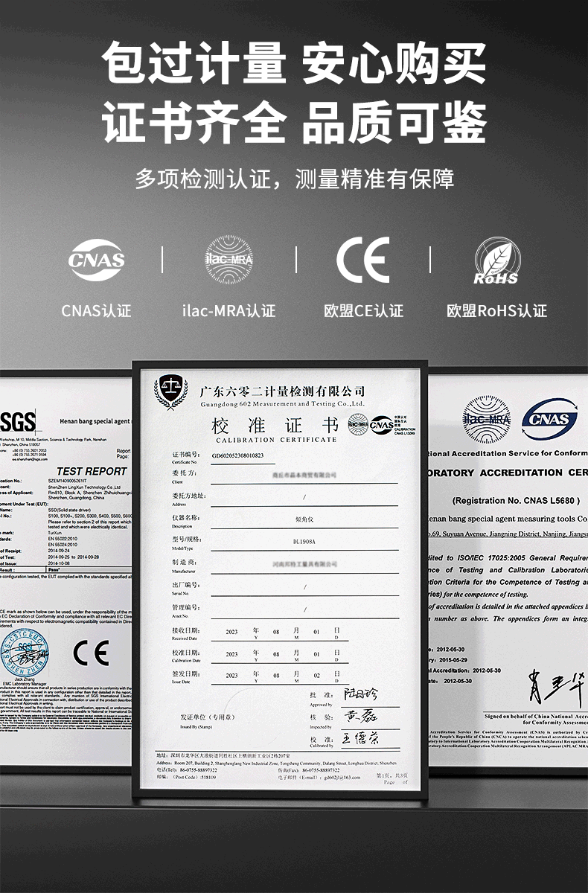The width and height of the screenshot is (588, 893).
Task: Click the "制造商" manufacturer field label
Action: (x=184, y=562)
